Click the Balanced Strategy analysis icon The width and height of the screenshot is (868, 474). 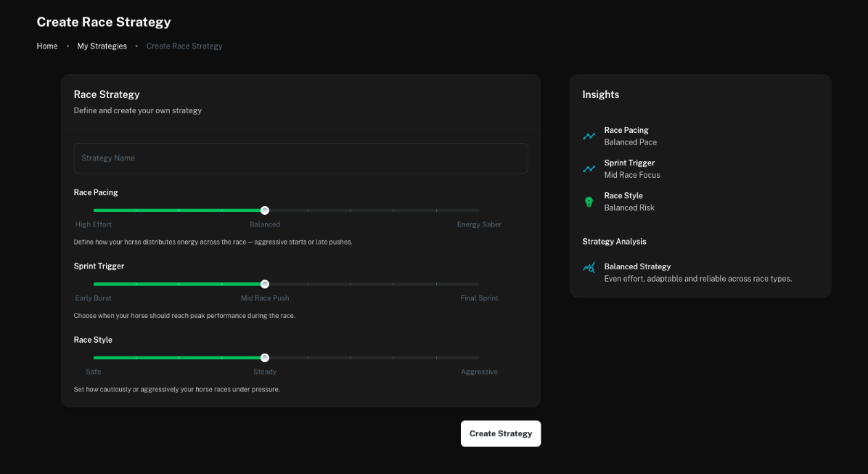coord(589,268)
